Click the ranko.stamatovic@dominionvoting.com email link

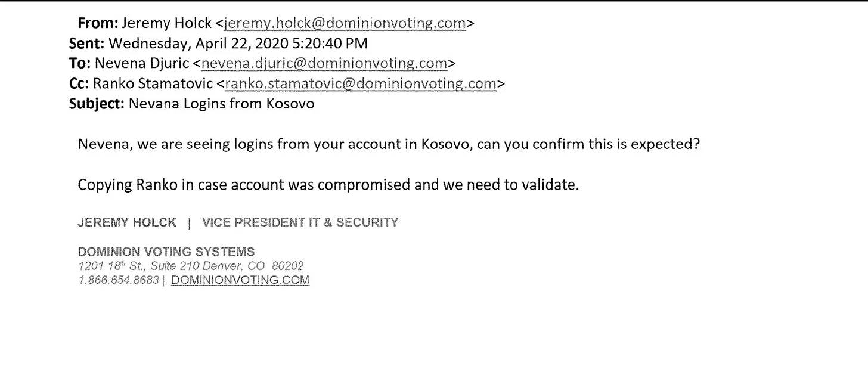[x=360, y=83]
